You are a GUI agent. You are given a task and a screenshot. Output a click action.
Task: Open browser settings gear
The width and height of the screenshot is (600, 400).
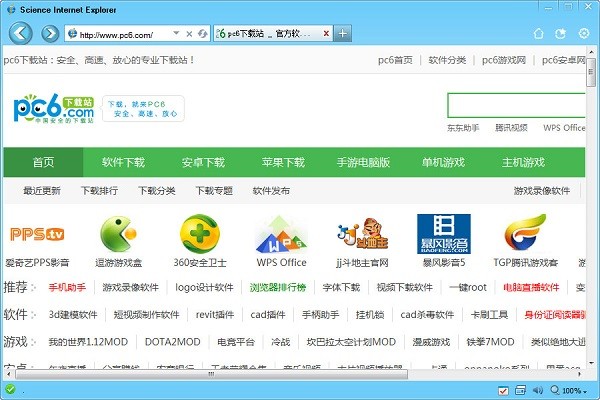click(584, 34)
